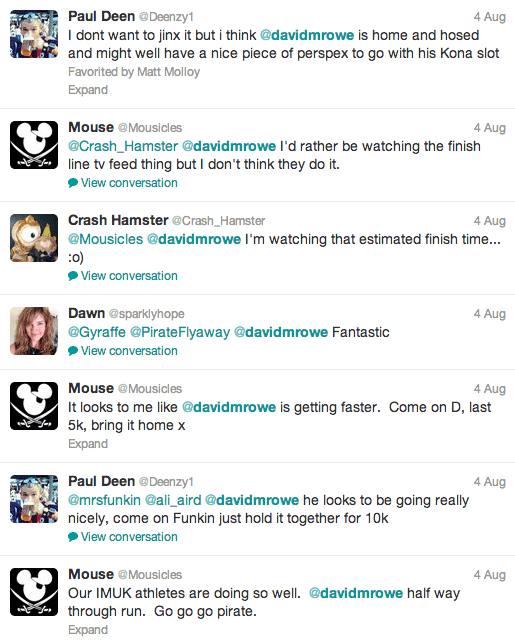
Task: Click Mouse avatar on the IMUK athletes tweet
Action: 34,592
